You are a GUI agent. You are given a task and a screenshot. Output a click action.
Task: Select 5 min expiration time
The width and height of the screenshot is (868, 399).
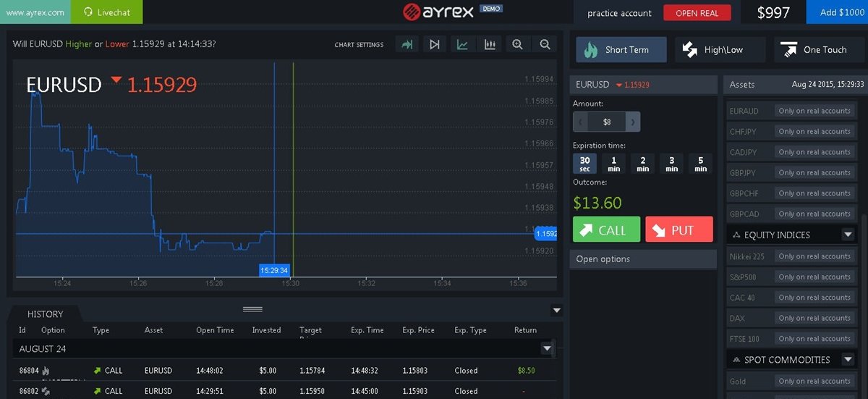[700, 164]
